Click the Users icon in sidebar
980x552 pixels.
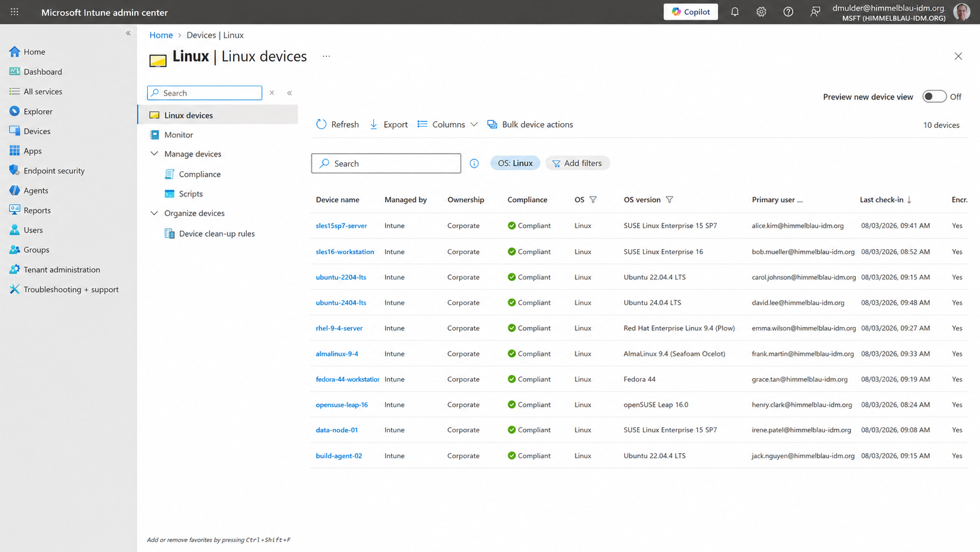(x=15, y=230)
